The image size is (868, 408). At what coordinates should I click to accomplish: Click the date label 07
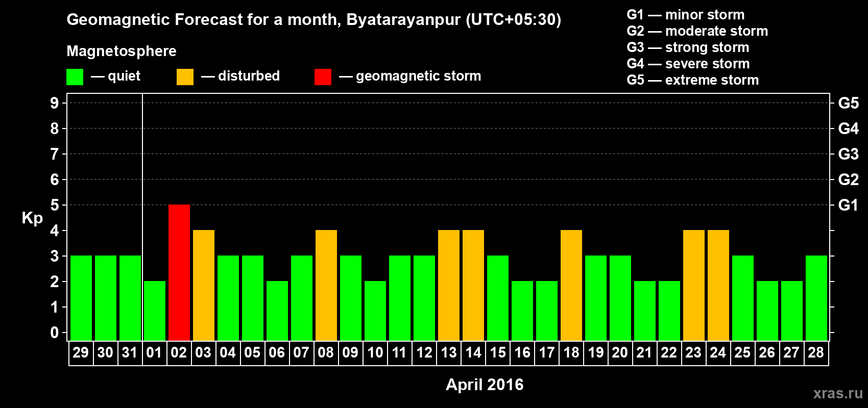tap(301, 353)
